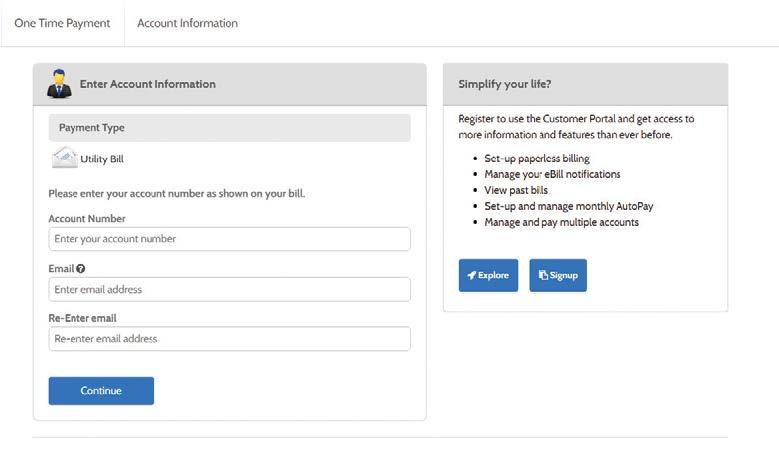Open the One Time Payment tab
This screenshot has height=454, width=779.
tap(62, 23)
